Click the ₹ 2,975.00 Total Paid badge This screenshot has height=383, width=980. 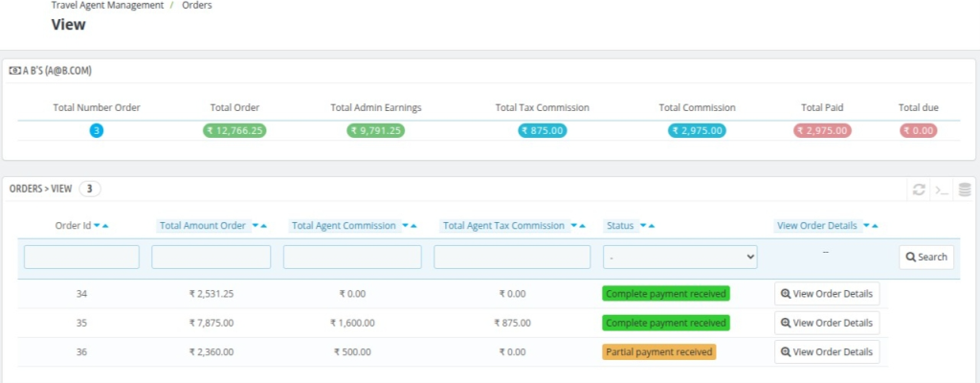click(x=822, y=131)
